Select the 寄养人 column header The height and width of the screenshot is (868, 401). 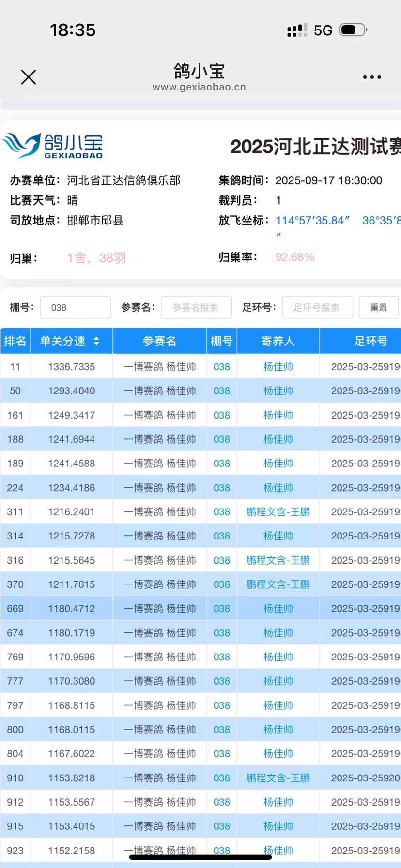tap(278, 341)
